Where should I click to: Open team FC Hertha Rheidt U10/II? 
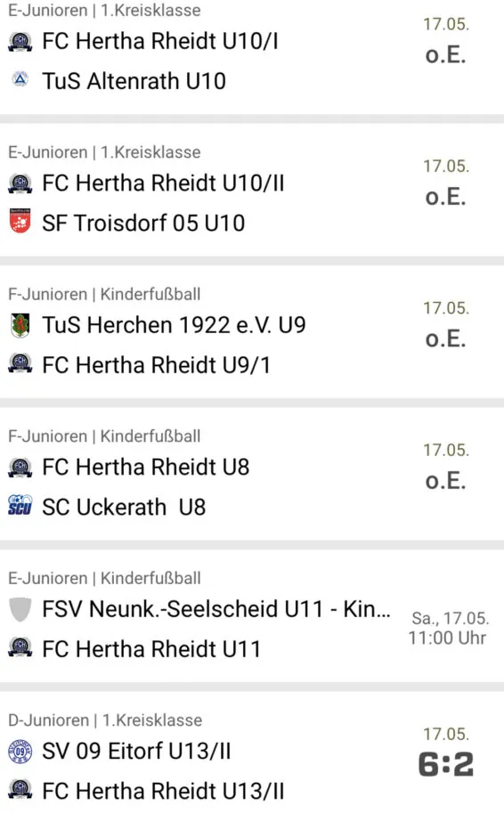(163, 183)
